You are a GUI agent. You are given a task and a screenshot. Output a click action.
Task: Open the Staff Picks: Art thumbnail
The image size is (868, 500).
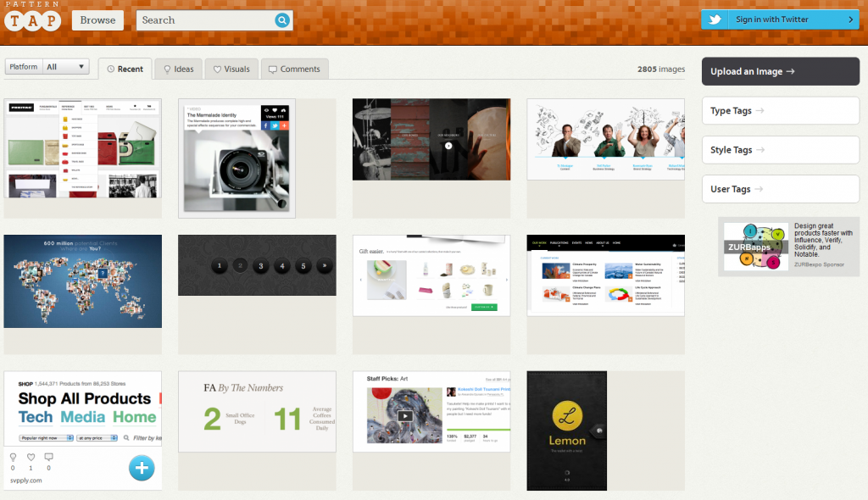[431, 411]
